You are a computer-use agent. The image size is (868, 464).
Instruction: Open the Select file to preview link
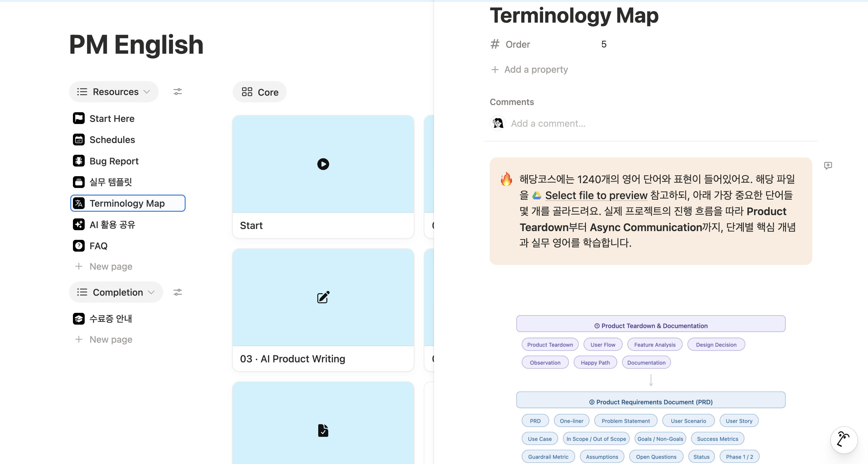pyautogui.click(x=596, y=195)
